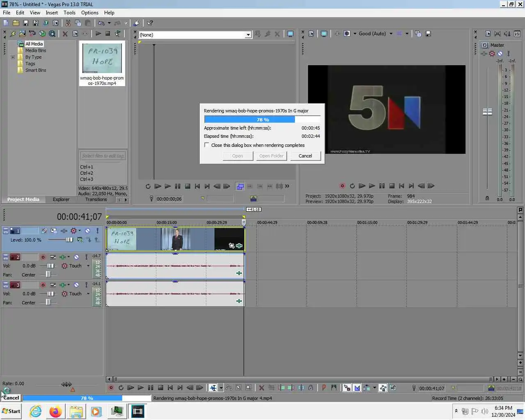Click the Import Media icon in Project Media
Viewport: 525px width, 420px height.
coord(22,34)
